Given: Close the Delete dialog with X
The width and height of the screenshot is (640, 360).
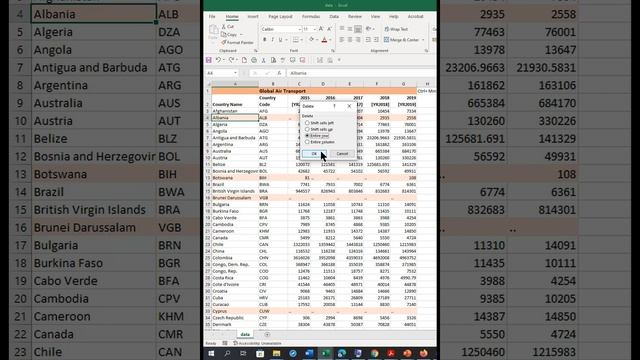Looking at the screenshot, I should click(349, 106).
